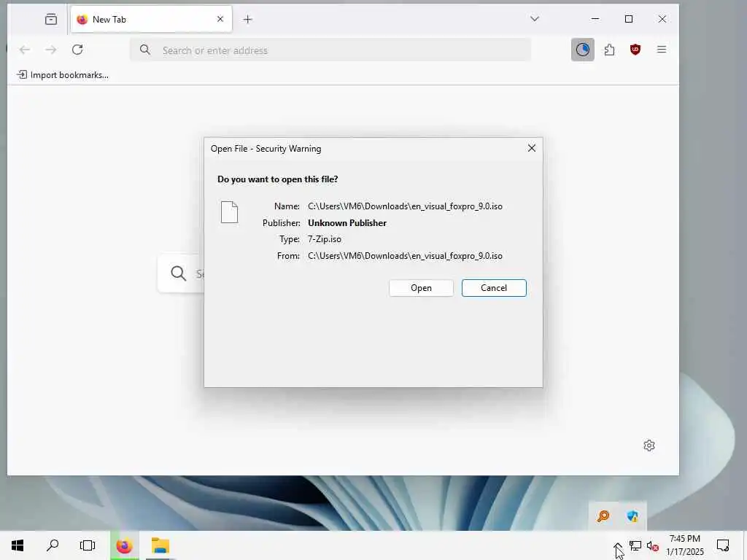Screen dimensions: 747x560
Task: Open the Firefox hamburger application menu
Action: 661,50
